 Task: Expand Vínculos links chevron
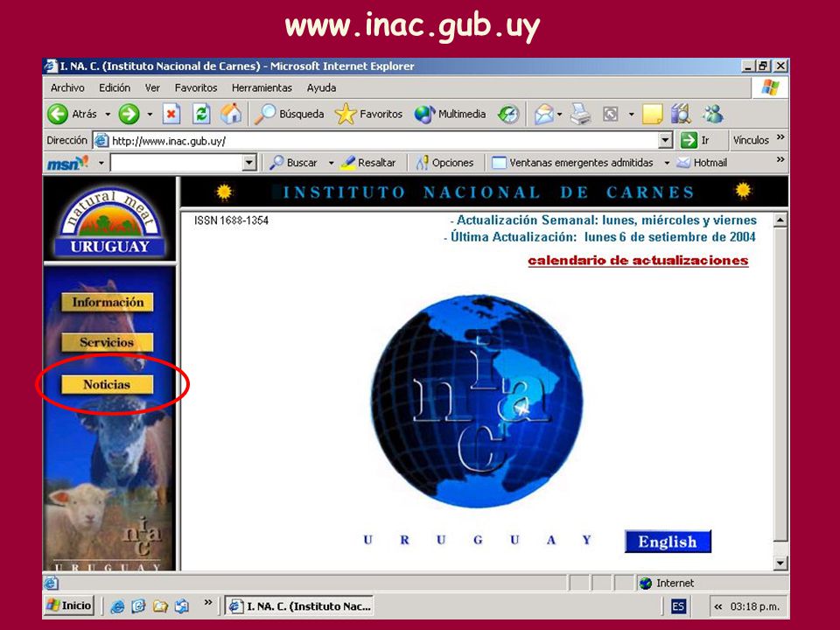[780, 137]
